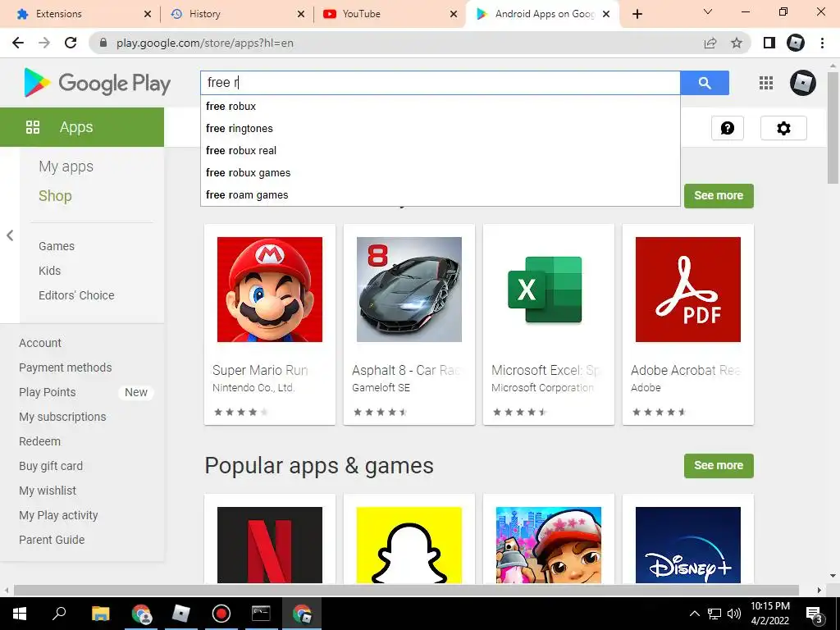Reload the page with refresh icon
The image size is (840, 630).
point(71,43)
